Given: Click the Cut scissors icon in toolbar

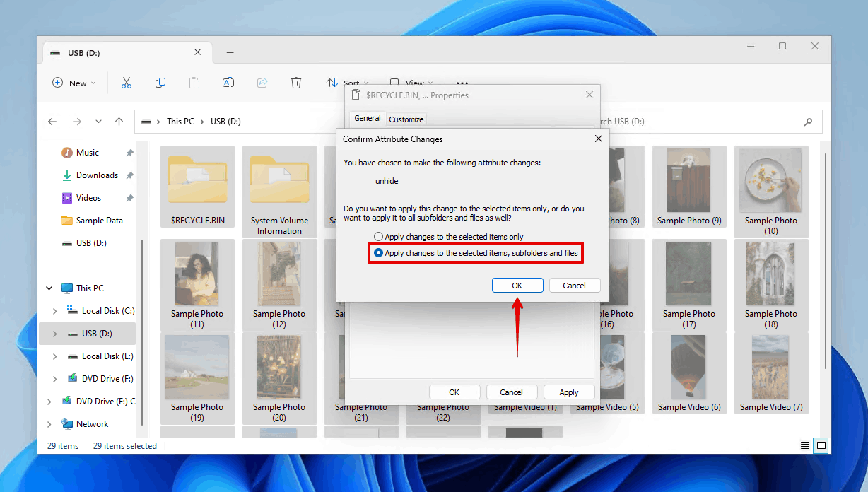Looking at the screenshot, I should pyautogui.click(x=127, y=83).
